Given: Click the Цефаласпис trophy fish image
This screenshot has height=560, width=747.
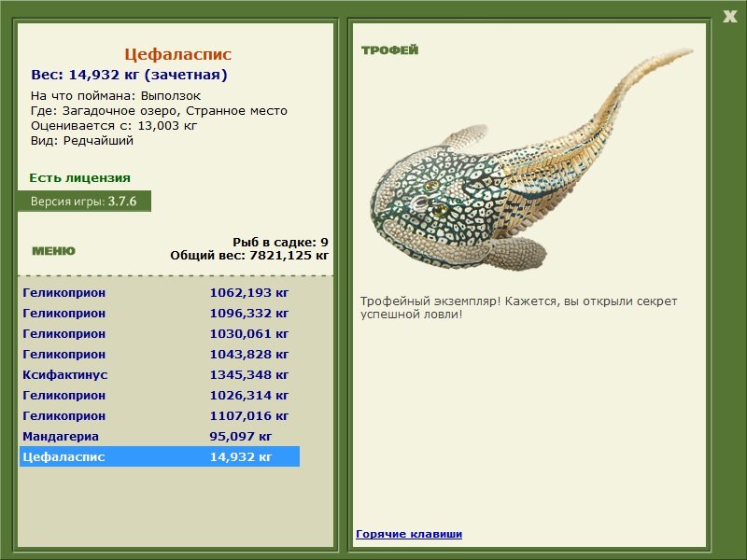Looking at the screenshot, I should 530,160.
